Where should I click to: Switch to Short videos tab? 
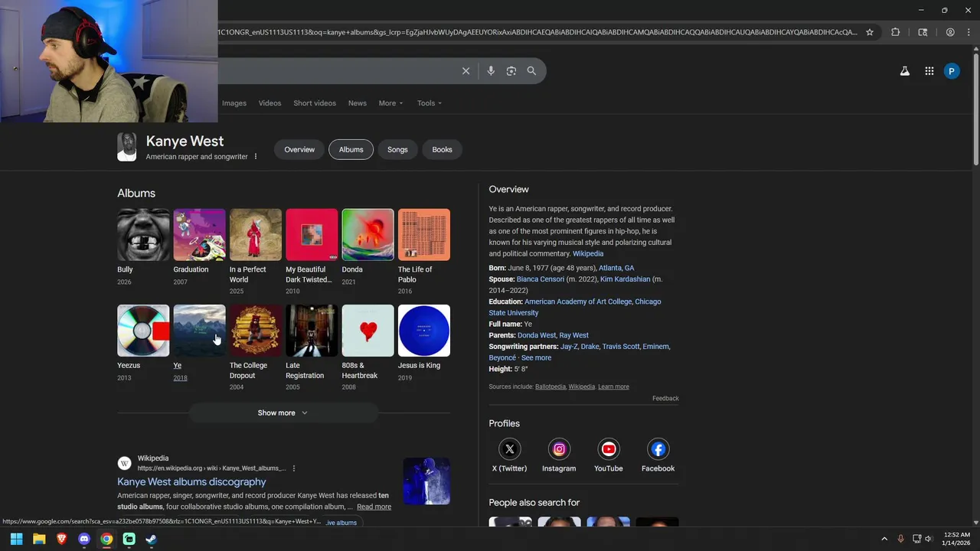(x=315, y=103)
